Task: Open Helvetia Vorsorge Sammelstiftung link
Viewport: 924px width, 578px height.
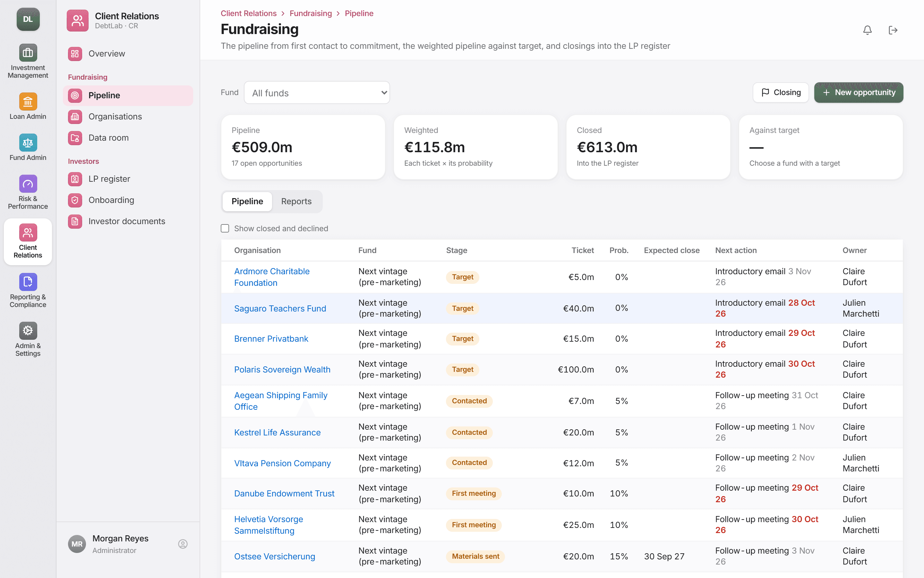Action: [x=269, y=525]
